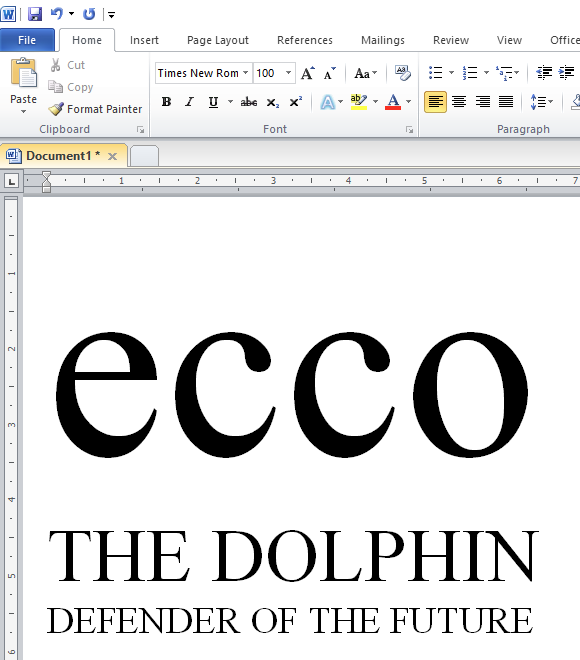The image size is (580, 660).
Task: Activate the Format Painter
Action: coord(95,109)
